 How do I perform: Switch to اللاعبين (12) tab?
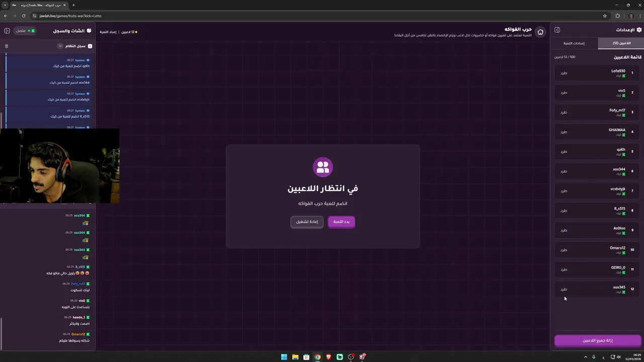(x=621, y=43)
